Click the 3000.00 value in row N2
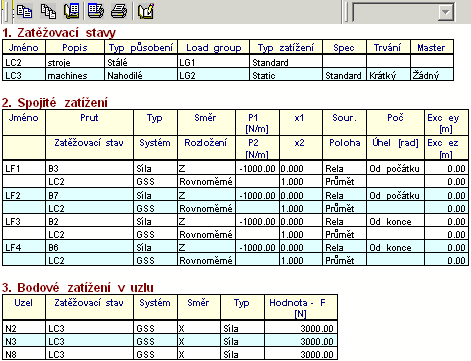Viewport: 471px width, 361px height. click(301, 328)
